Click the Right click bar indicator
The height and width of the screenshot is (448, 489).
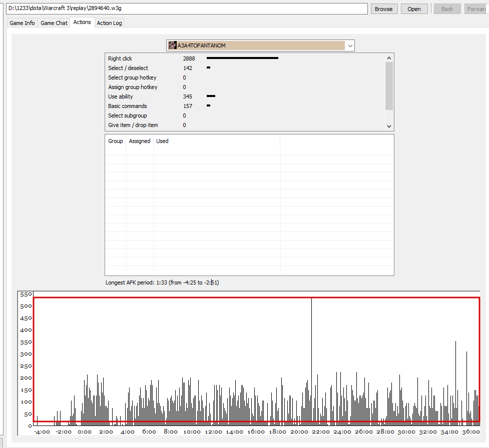coord(242,58)
